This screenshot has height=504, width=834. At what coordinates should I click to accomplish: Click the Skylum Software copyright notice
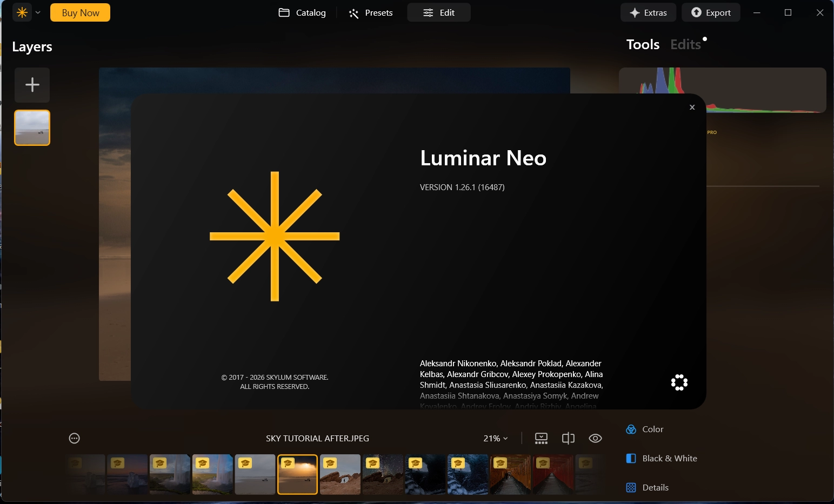coord(275,382)
